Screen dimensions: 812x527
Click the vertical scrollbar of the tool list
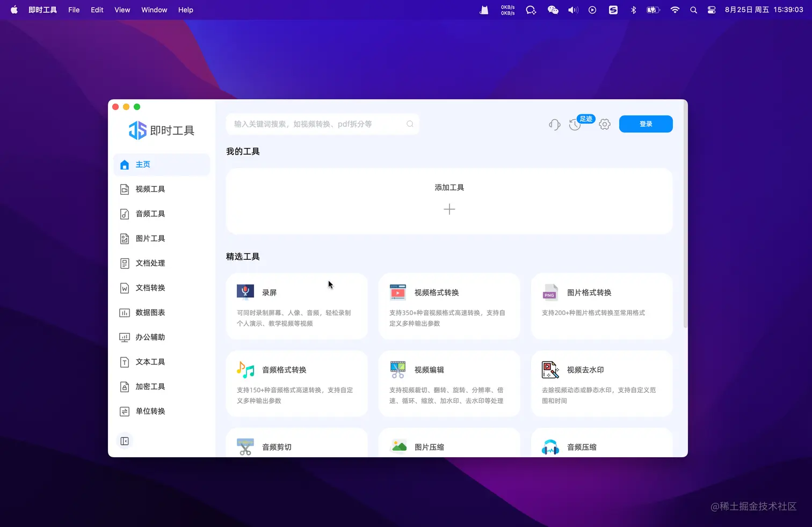click(685, 215)
